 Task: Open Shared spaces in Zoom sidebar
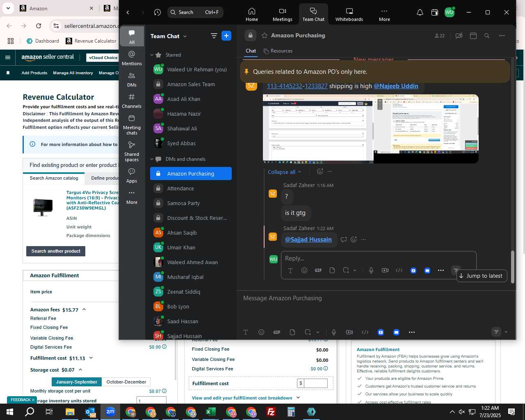132,151
